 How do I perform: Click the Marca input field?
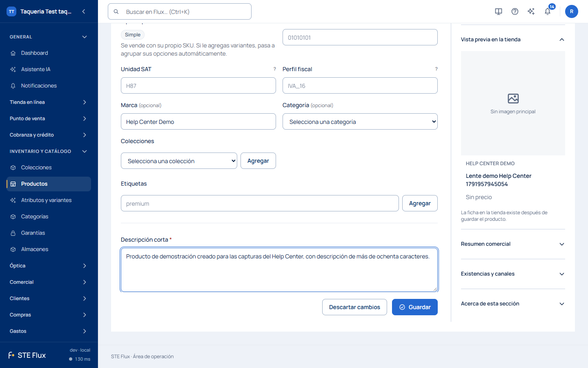[x=198, y=121]
